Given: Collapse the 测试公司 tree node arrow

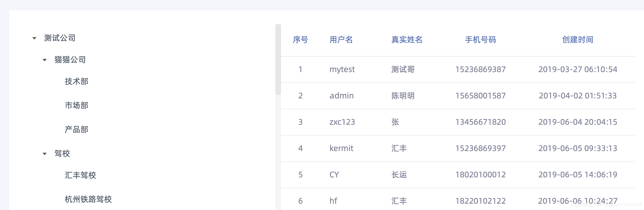Looking at the screenshot, I should point(34,38).
